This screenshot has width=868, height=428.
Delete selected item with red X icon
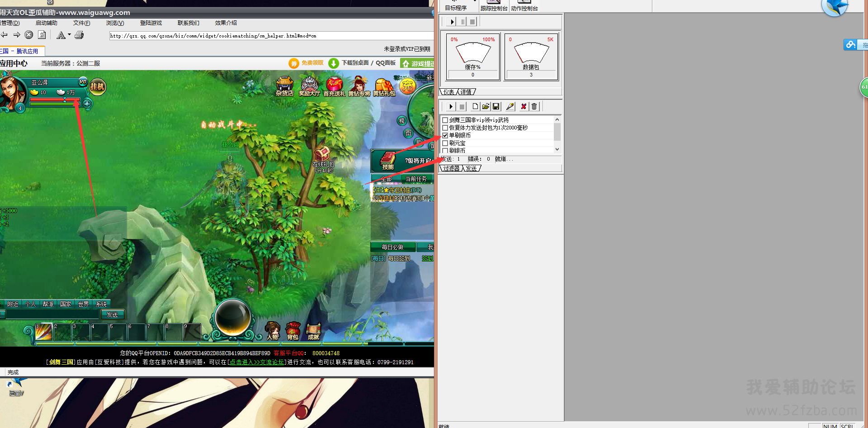tap(524, 106)
